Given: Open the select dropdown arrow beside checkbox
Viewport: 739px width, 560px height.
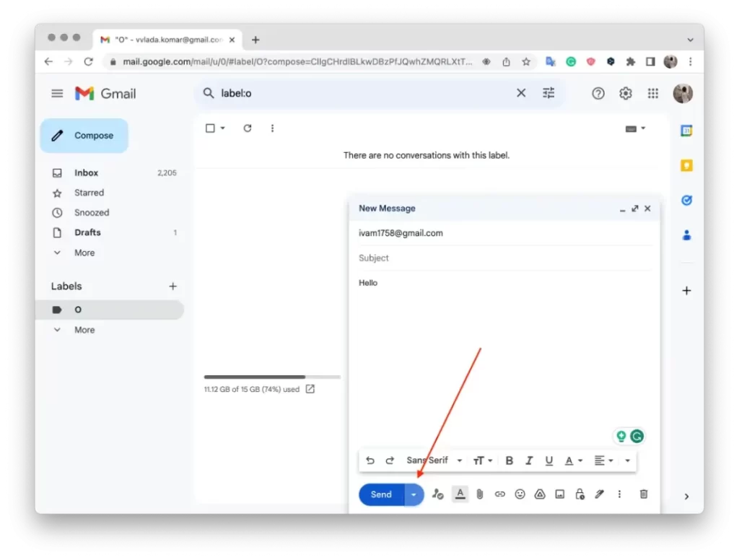Looking at the screenshot, I should (x=222, y=128).
